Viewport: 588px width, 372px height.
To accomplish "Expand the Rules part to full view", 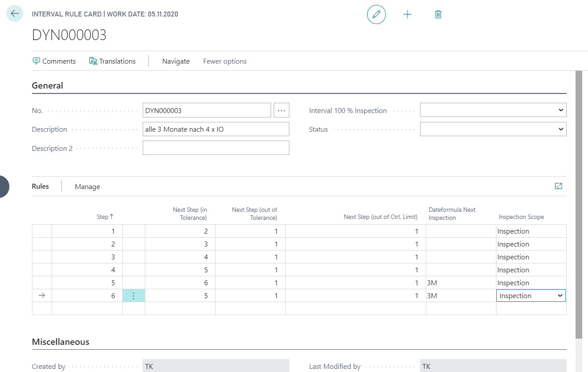I will (x=559, y=186).
